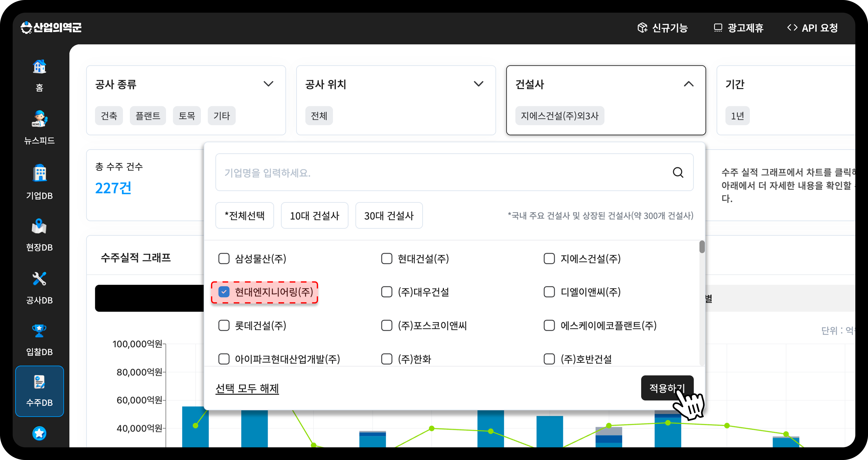This screenshot has width=868, height=460.
Task: Check the 아이파크현대산업개발(주) checkbox
Action: pyautogui.click(x=224, y=359)
